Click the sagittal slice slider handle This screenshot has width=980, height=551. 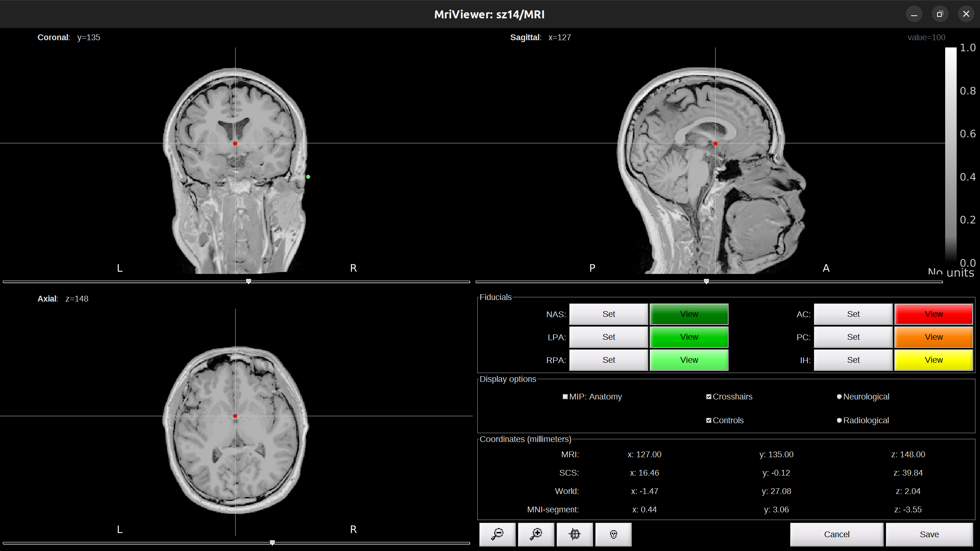[706, 281]
